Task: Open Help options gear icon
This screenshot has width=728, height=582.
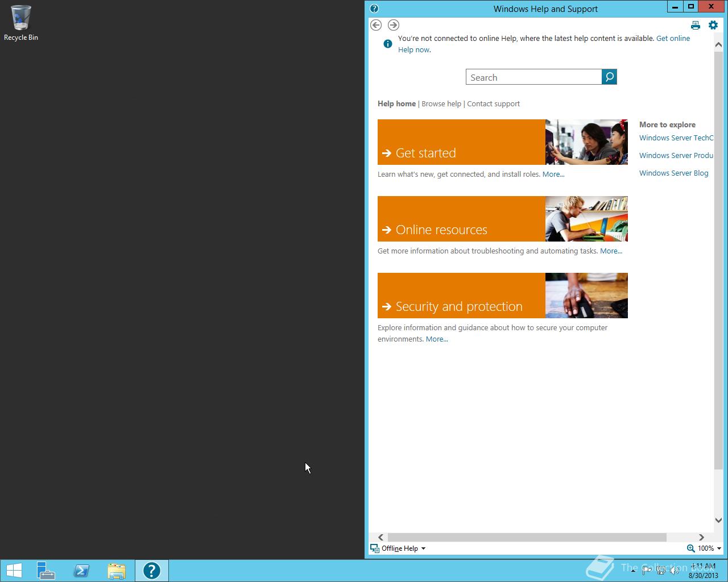Action: coord(713,25)
